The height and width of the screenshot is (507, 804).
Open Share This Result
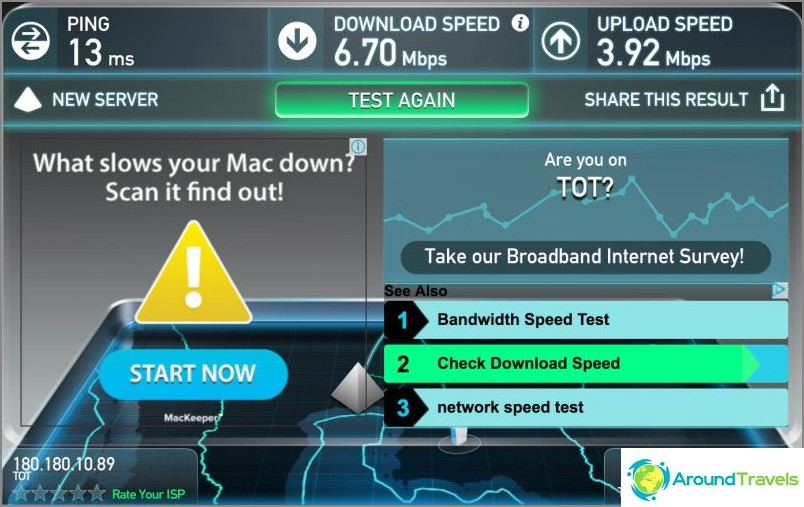[666, 99]
